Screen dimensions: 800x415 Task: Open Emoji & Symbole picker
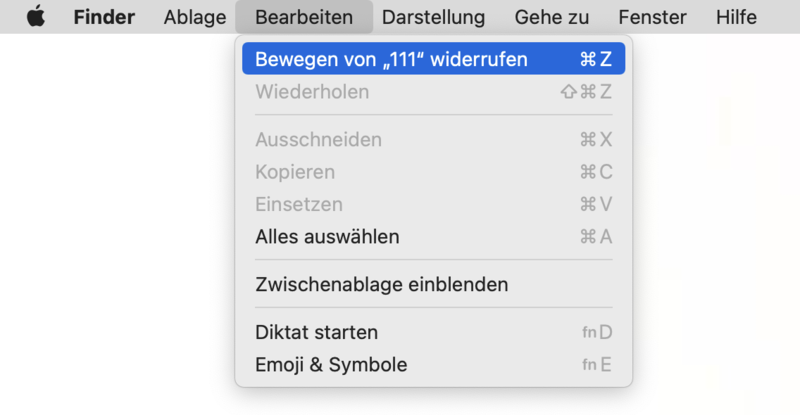pyautogui.click(x=331, y=365)
